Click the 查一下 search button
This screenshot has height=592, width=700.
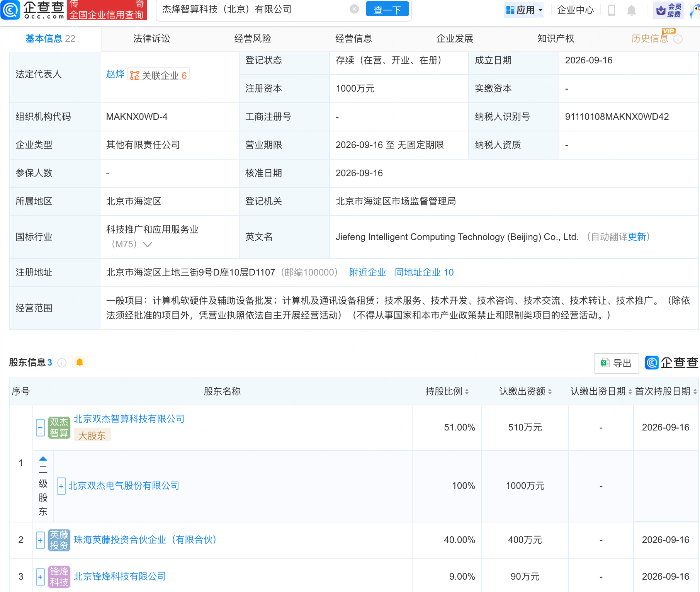point(387,9)
